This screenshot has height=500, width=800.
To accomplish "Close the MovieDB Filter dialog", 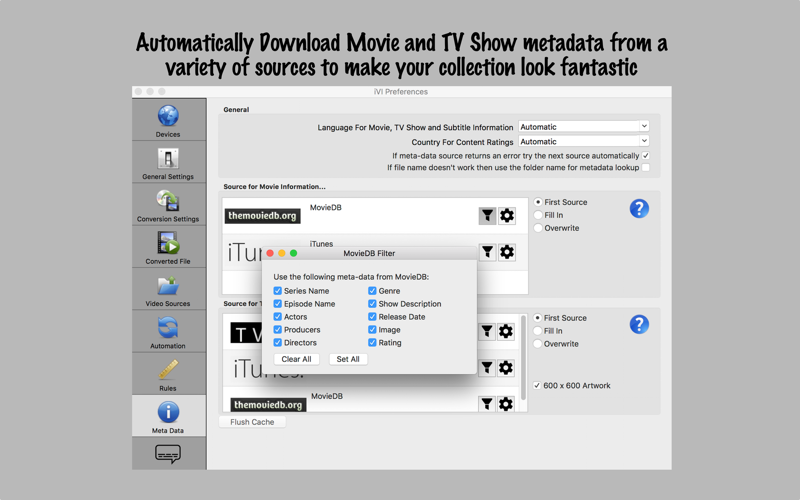I will [x=270, y=253].
